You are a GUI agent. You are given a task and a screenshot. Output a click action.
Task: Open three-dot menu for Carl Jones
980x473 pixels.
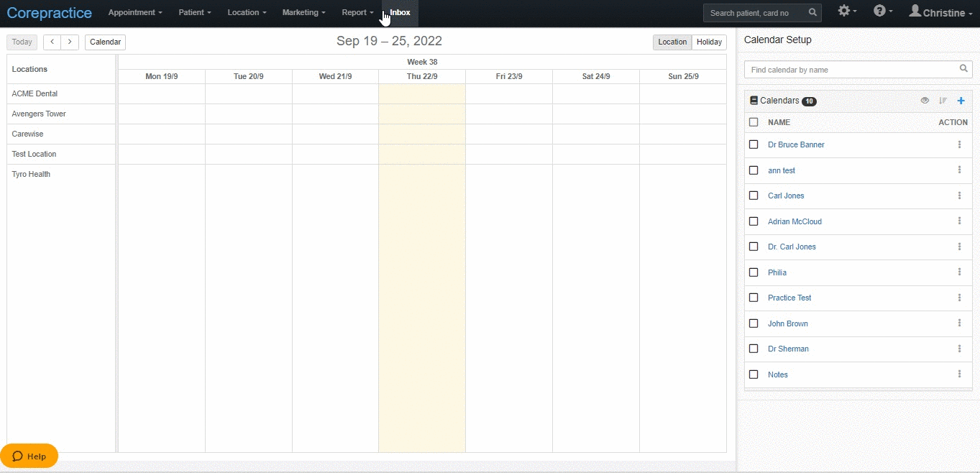click(959, 196)
